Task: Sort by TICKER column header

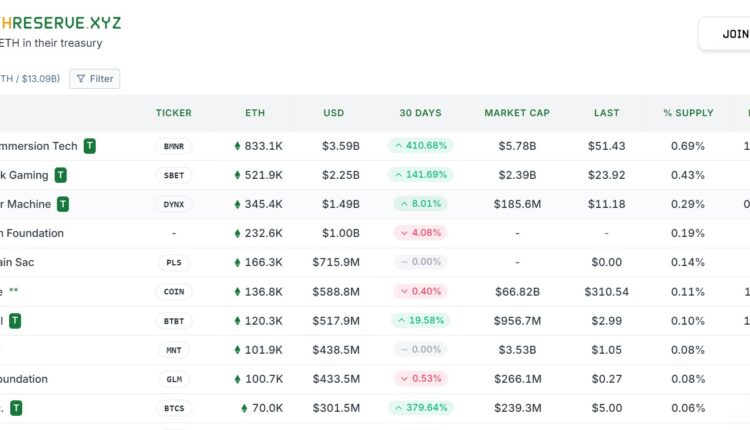Action: [174, 113]
